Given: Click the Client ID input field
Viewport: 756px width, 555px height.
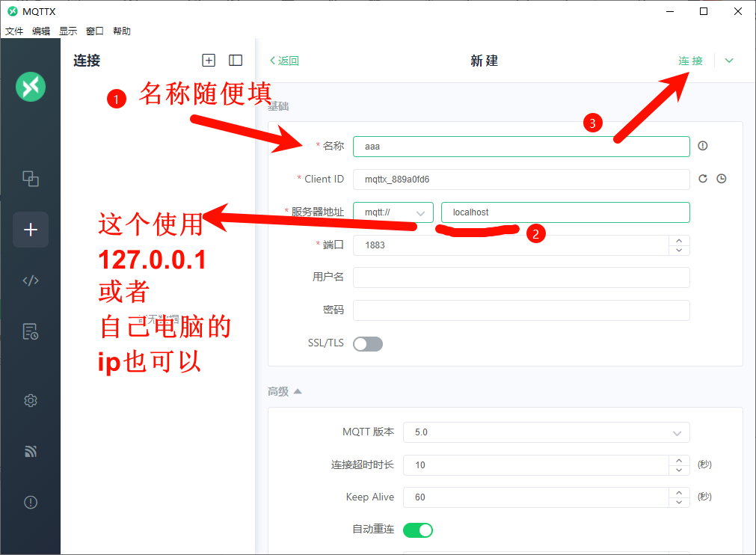Looking at the screenshot, I should point(521,180).
